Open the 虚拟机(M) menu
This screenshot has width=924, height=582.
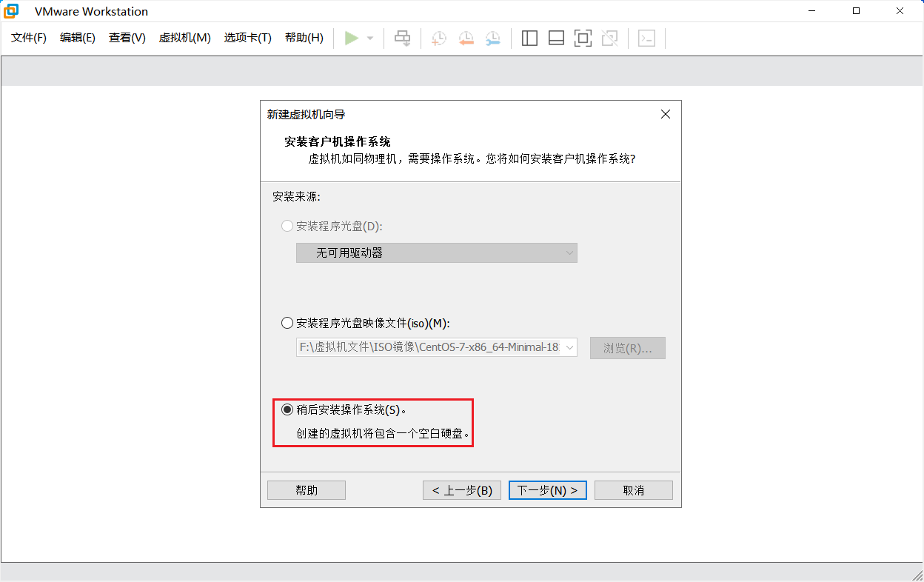tap(184, 38)
